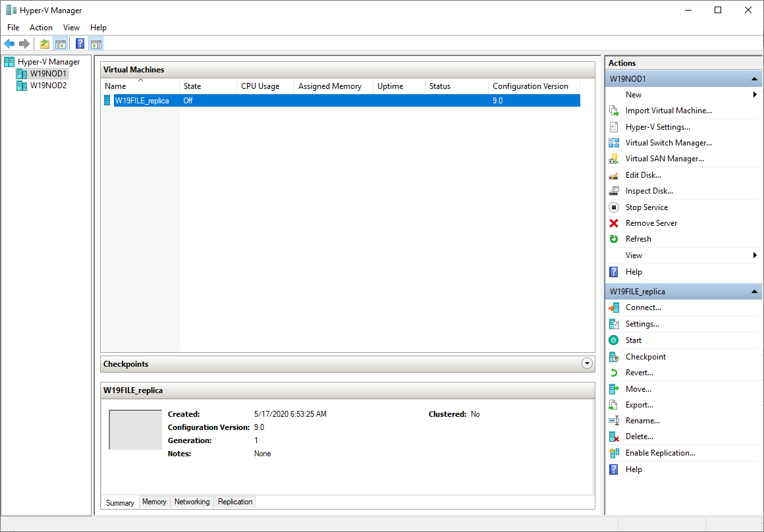Collapse the W19NOD1 actions section arrow

click(x=754, y=79)
